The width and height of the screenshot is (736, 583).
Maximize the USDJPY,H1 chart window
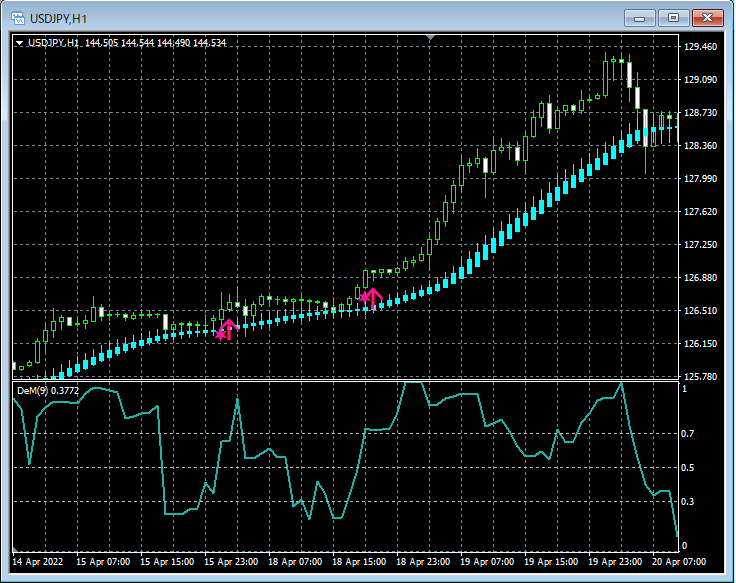click(x=673, y=18)
